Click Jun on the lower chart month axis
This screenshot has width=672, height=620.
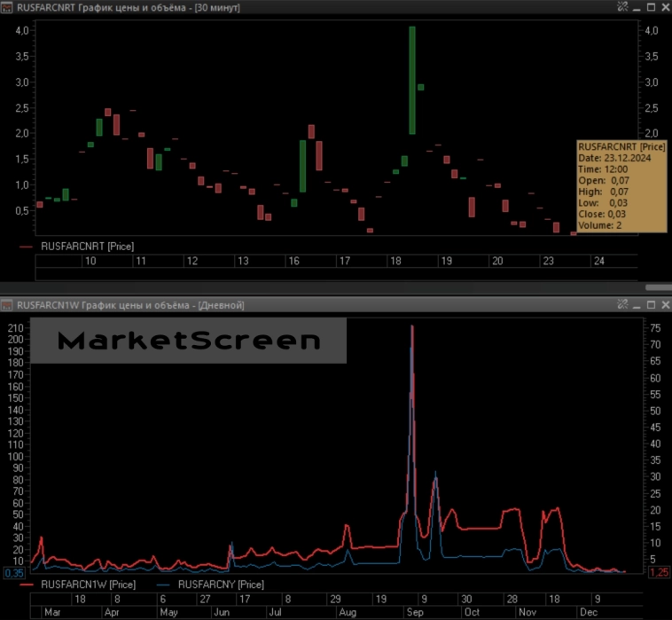point(222,612)
